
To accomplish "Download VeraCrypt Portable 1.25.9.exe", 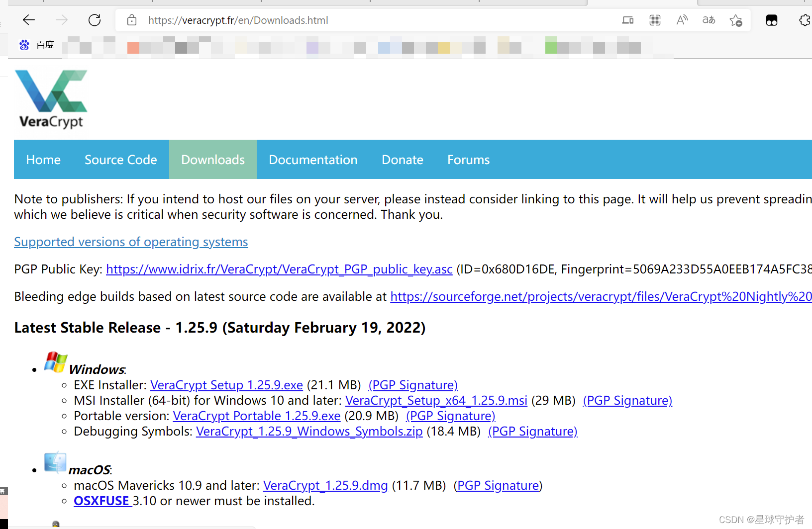I will pos(257,416).
